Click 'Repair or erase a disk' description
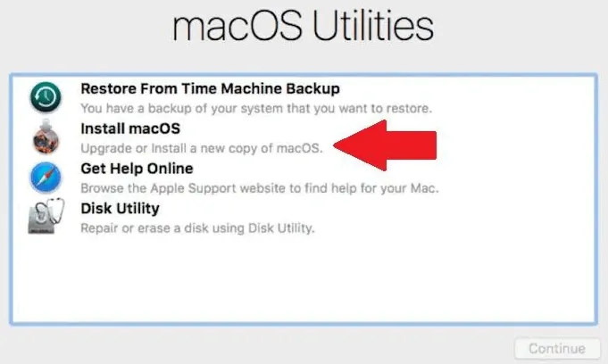Image resolution: width=608 pixels, height=364 pixels. (x=197, y=228)
